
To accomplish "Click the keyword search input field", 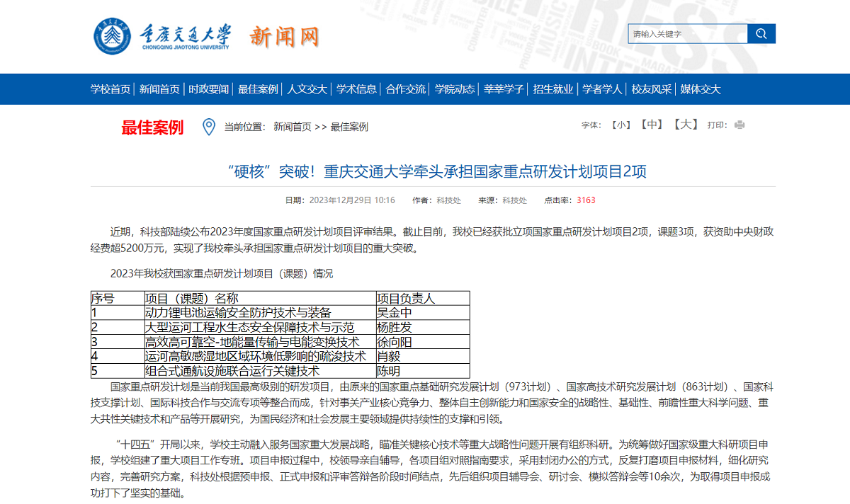I will click(684, 33).
